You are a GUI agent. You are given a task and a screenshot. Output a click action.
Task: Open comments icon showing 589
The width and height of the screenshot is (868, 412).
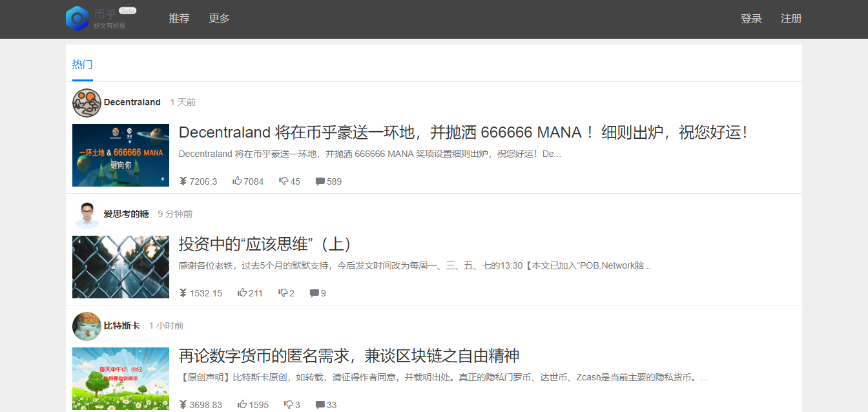[320, 181]
